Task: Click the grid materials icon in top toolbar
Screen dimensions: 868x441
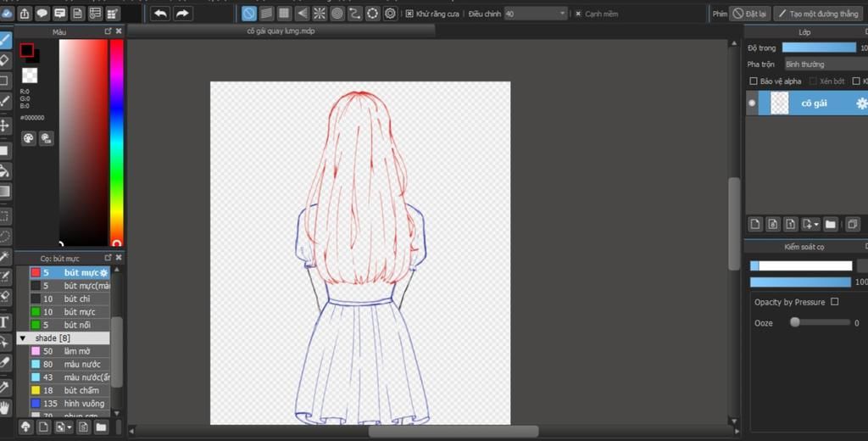Action: pyautogui.click(x=113, y=14)
